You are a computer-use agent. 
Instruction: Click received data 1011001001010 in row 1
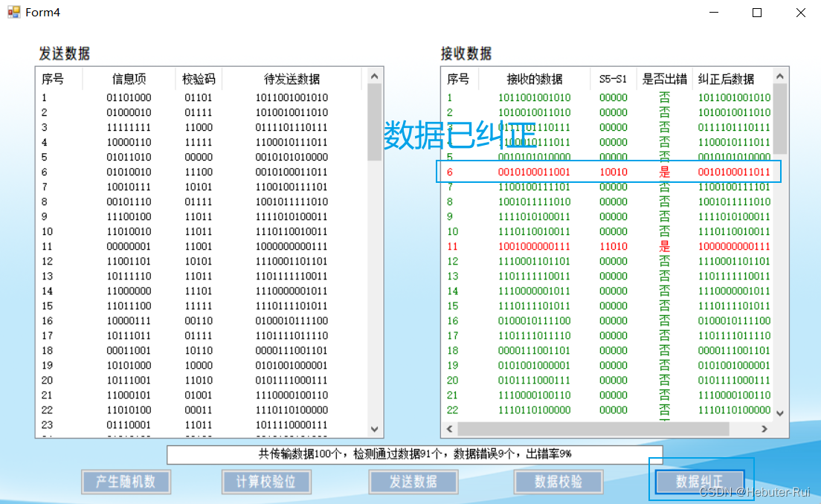tap(535, 98)
